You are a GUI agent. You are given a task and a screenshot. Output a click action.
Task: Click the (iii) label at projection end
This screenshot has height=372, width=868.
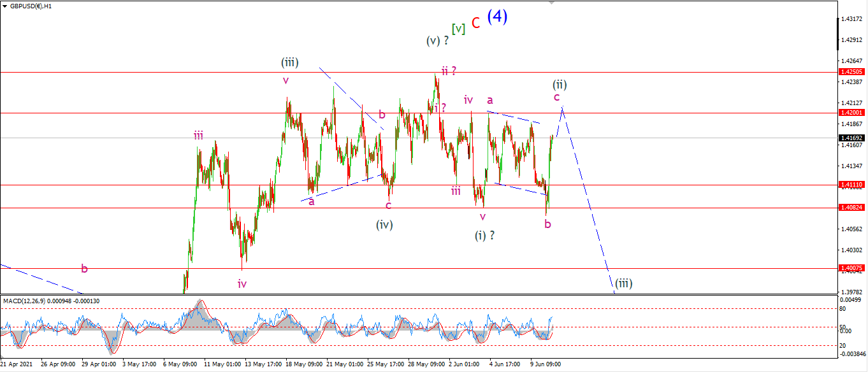coord(623,283)
